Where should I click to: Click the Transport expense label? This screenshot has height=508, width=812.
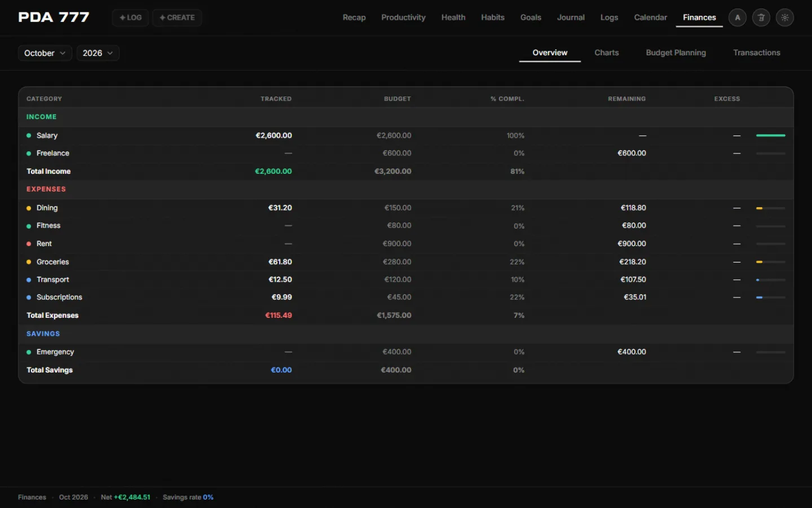pyautogui.click(x=52, y=279)
